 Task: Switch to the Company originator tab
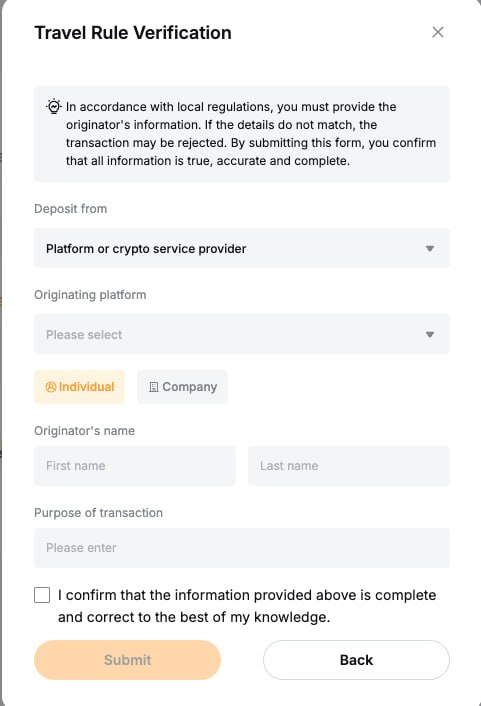(x=182, y=387)
